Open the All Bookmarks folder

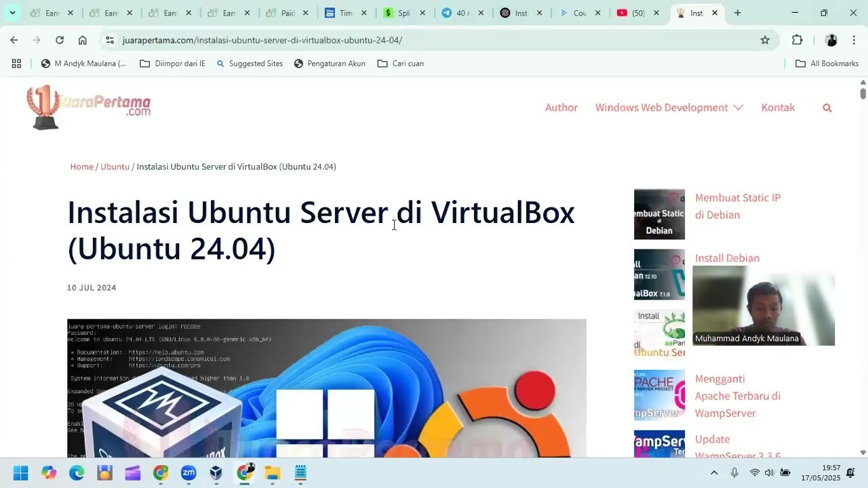click(x=827, y=64)
